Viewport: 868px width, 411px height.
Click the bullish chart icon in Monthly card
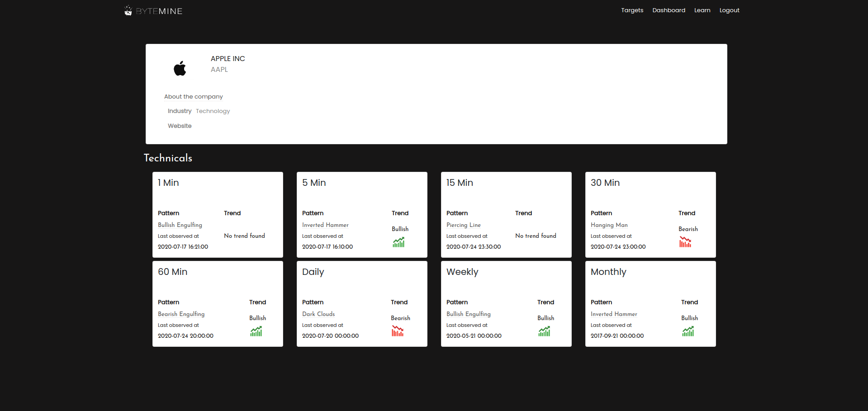coord(688,331)
